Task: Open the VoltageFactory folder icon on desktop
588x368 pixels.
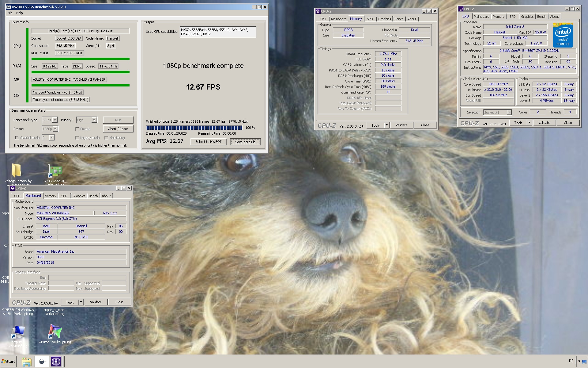Action: coord(17,170)
